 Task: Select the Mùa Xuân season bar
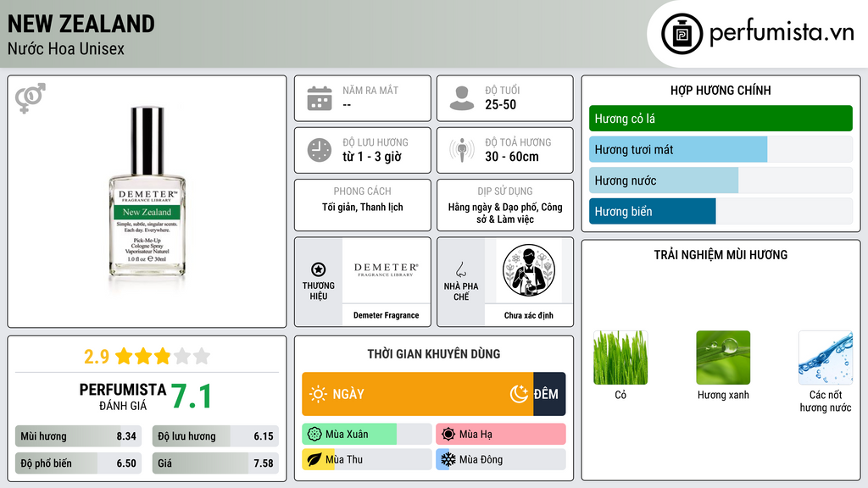[x=367, y=435]
